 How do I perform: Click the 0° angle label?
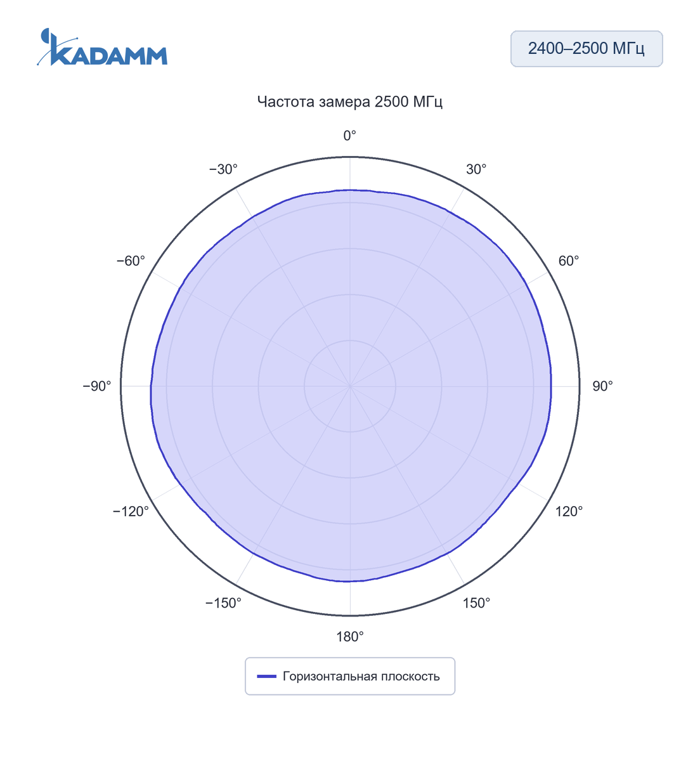point(350,136)
